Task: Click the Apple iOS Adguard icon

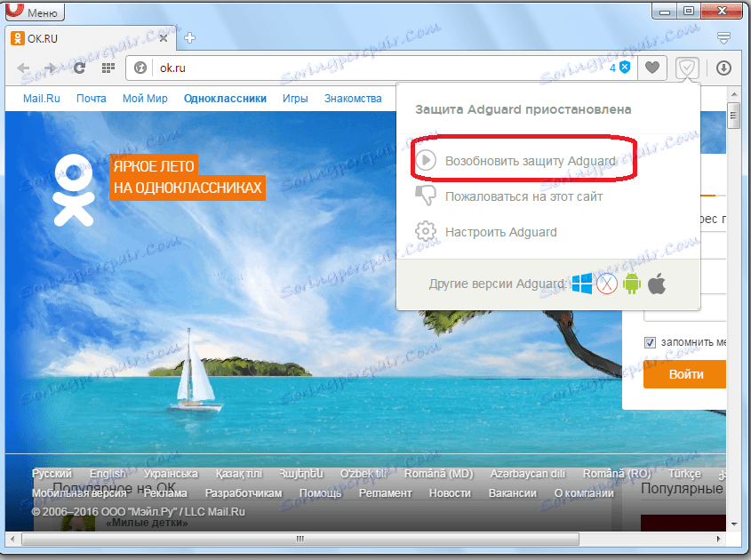Action: click(657, 284)
